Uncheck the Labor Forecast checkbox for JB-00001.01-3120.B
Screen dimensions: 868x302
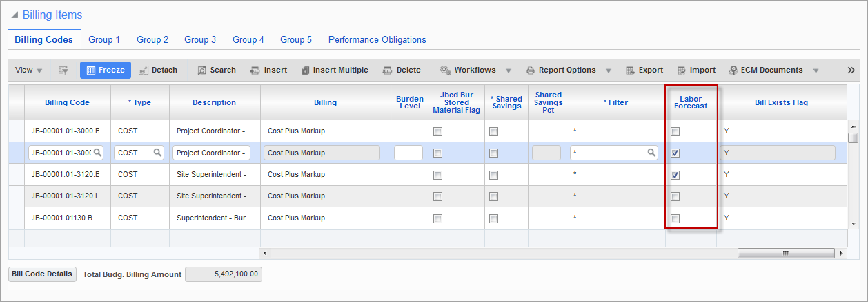pos(675,175)
